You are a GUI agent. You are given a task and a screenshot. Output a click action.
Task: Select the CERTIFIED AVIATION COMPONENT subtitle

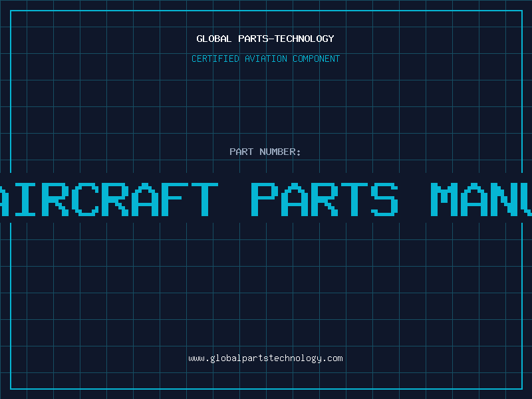click(265, 59)
